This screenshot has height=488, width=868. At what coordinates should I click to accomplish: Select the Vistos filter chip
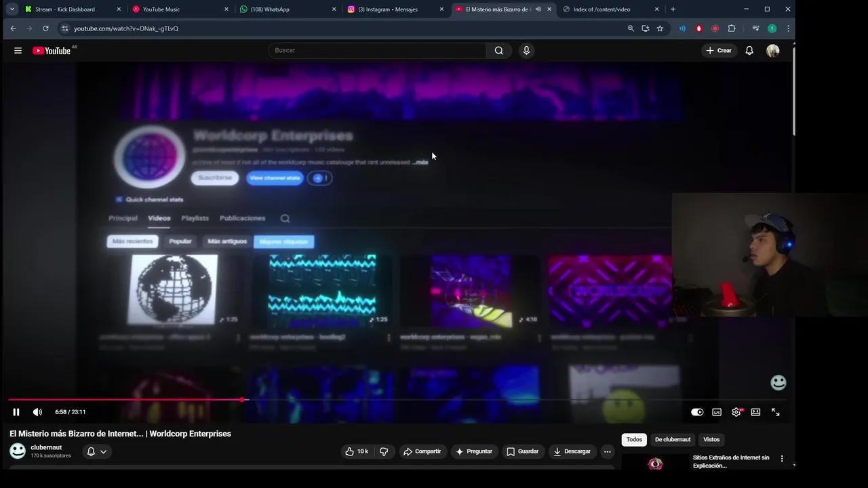[711, 440]
